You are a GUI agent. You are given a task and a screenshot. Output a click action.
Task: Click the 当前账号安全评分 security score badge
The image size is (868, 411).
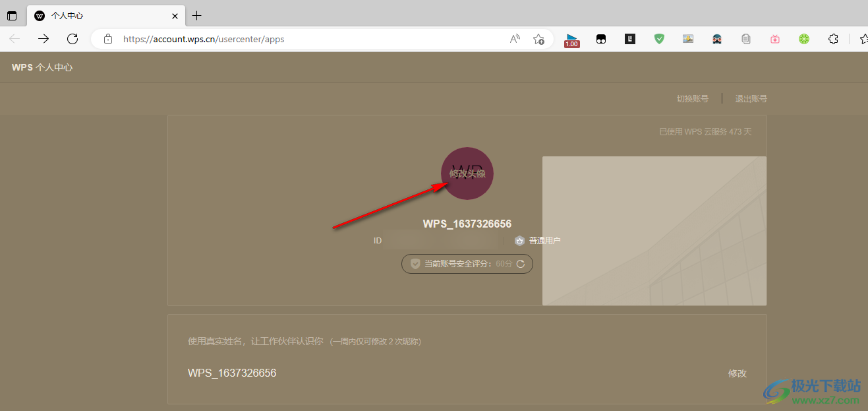[x=461, y=264]
